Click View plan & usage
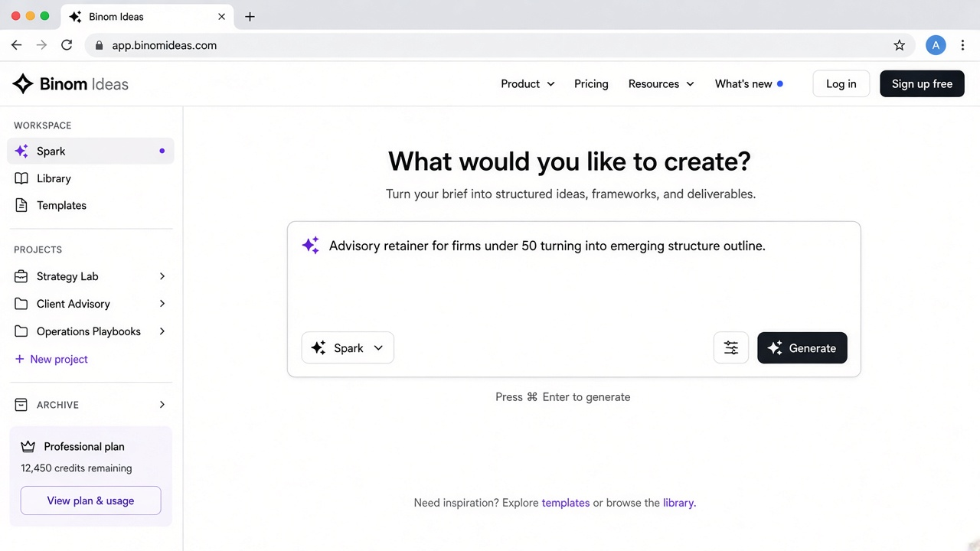 tap(90, 500)
